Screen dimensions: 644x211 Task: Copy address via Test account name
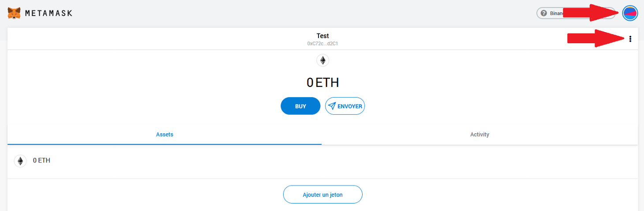[323, 36]
